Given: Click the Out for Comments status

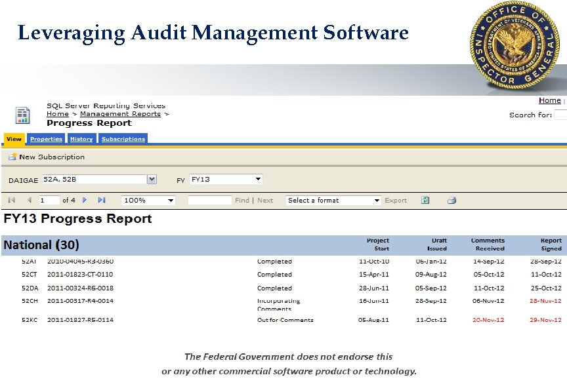Looking at the screenshot, I should click(x=285, y=320).
